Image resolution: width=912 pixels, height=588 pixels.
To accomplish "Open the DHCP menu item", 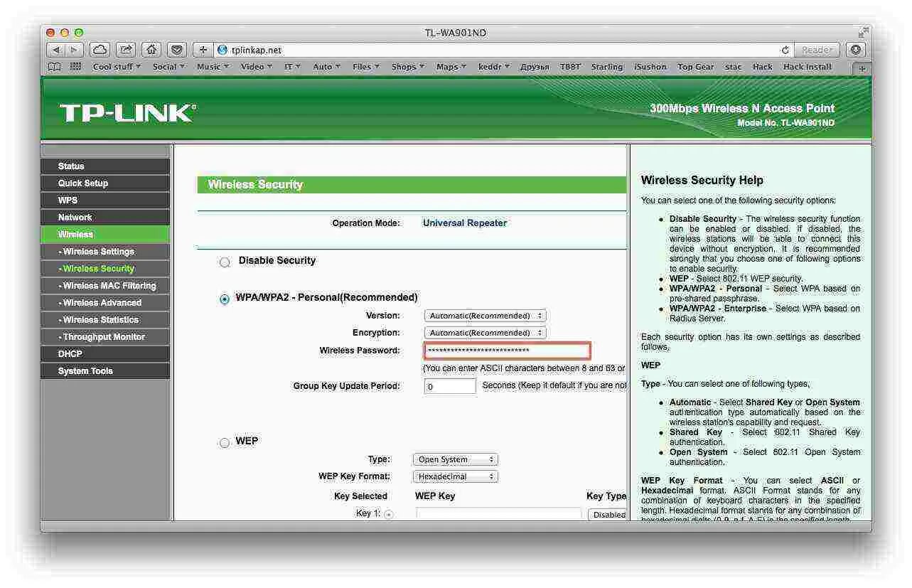I will point(105,354).
